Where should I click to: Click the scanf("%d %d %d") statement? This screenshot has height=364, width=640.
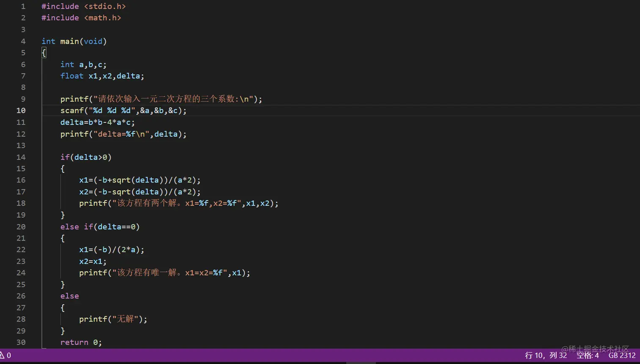click(123, 110)
